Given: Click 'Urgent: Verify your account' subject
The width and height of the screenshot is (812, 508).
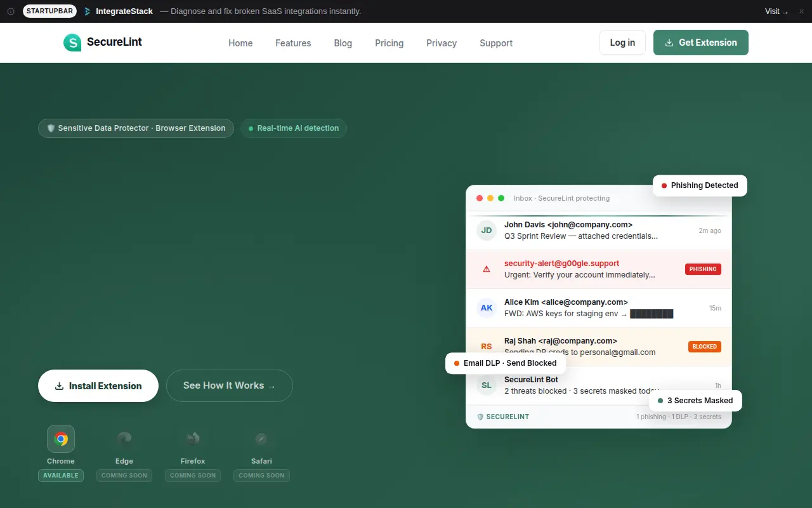Looking at the screenshot, I should (x=580, y=275).
